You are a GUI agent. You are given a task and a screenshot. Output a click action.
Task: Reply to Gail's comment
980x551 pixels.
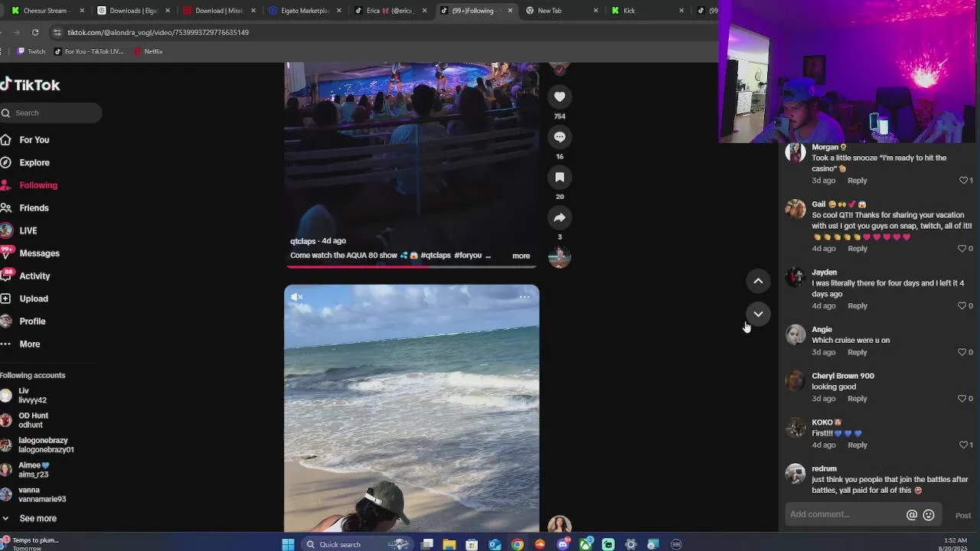[x=857, y=249]
